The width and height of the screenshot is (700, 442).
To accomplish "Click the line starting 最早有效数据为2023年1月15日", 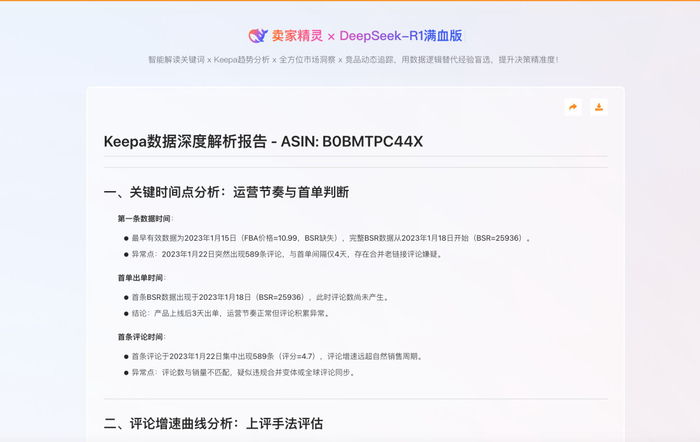I will click(x=331, y=238).
